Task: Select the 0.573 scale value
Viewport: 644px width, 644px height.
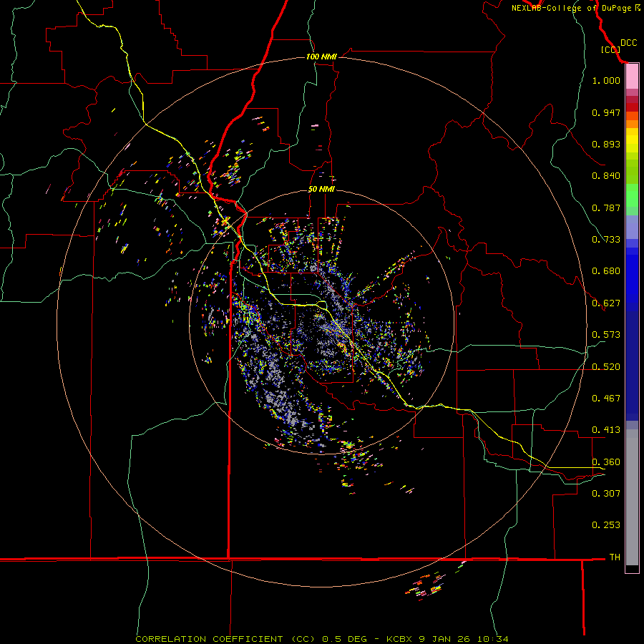Action: click(606, 335)
